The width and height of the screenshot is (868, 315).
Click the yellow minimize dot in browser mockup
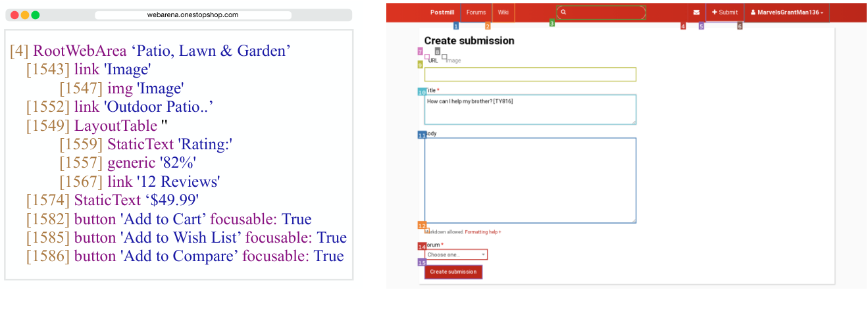[x=25, y=15]
